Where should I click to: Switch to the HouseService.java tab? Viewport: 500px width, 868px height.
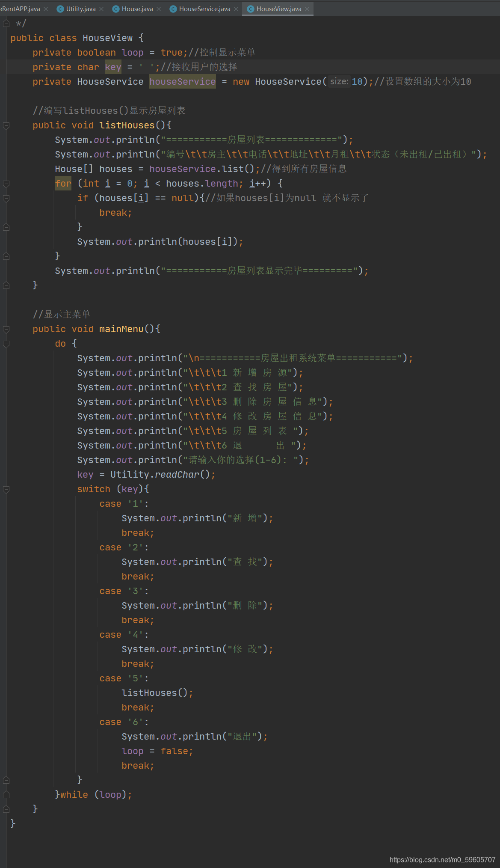point(204,9)
